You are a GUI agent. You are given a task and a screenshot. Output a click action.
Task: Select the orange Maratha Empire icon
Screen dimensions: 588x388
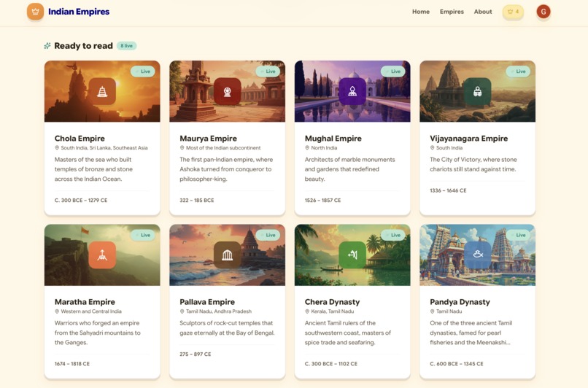(x=102, y=255)
